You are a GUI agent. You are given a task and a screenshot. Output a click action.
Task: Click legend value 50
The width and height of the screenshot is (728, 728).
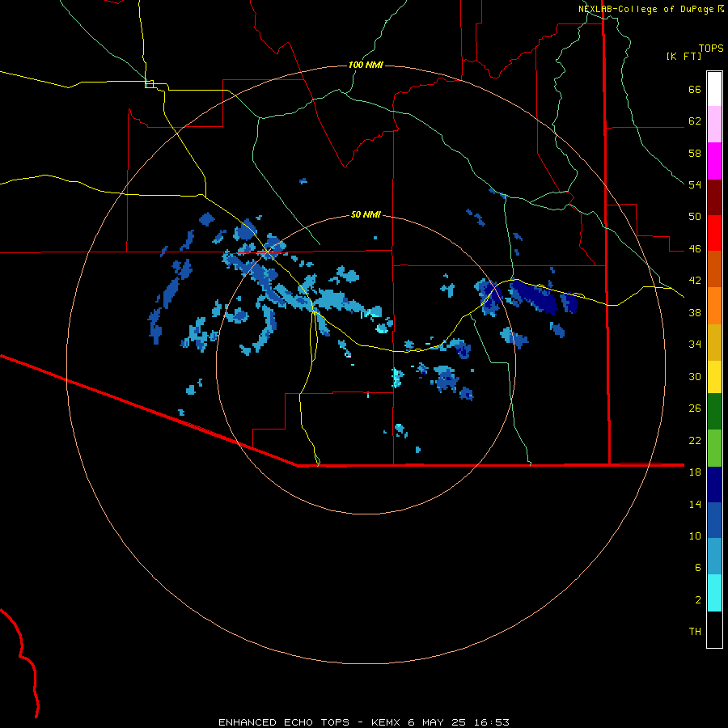coord(695,217)
